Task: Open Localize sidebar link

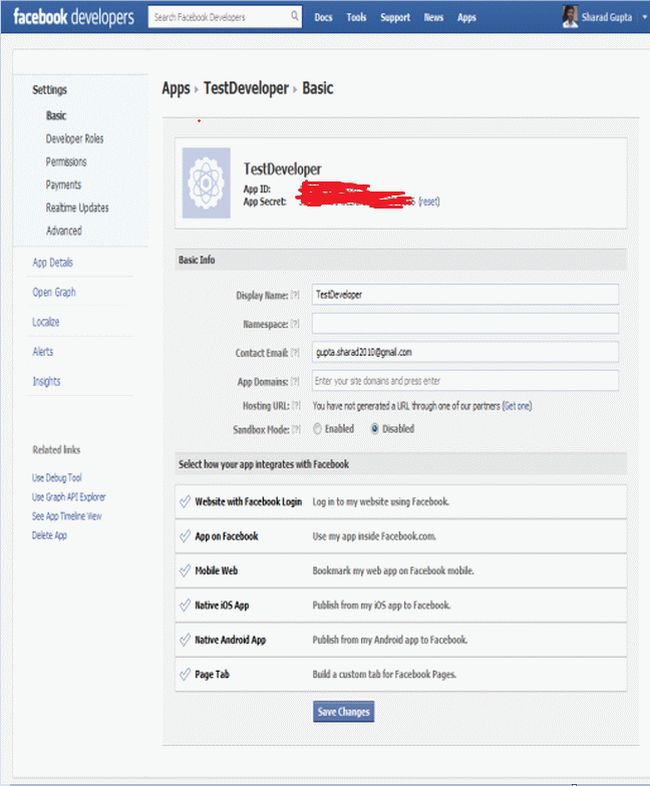Action: coord(46,322)
